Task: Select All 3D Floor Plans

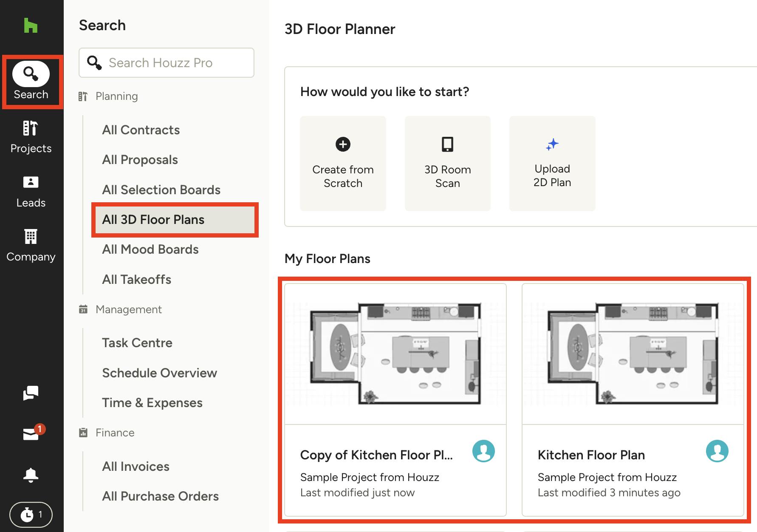Action: (x=175, y=220)
